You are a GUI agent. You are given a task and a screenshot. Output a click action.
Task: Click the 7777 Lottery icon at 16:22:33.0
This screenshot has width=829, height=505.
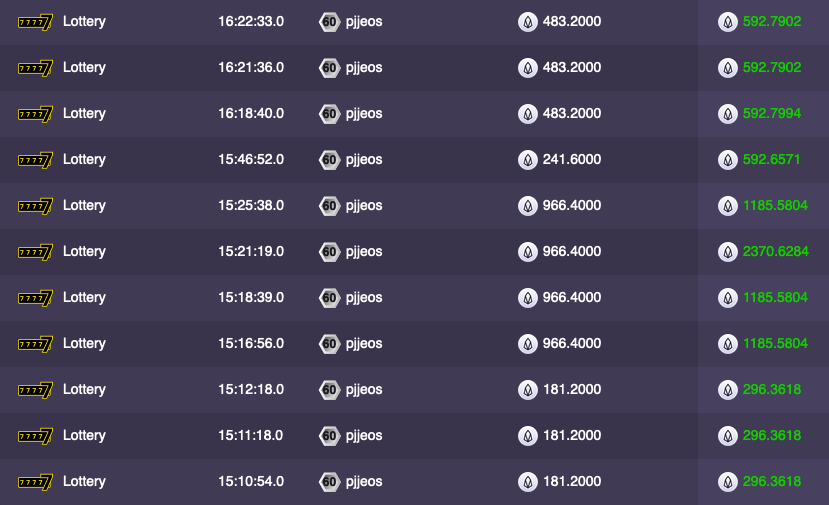click(x=35, y=22)
